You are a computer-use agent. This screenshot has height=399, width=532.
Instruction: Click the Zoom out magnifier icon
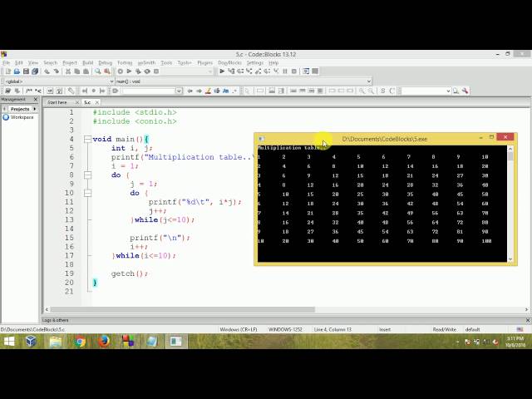(x=372, y=91)
